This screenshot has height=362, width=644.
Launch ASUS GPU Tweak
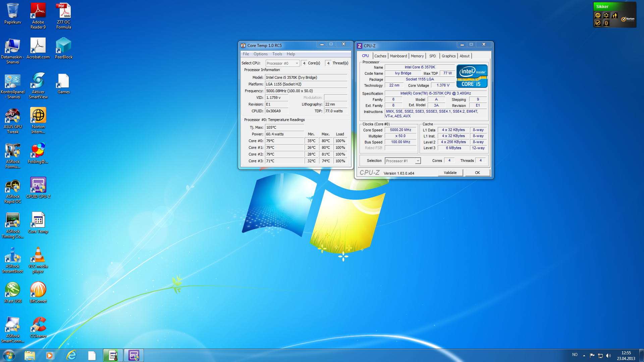[13, 120]
